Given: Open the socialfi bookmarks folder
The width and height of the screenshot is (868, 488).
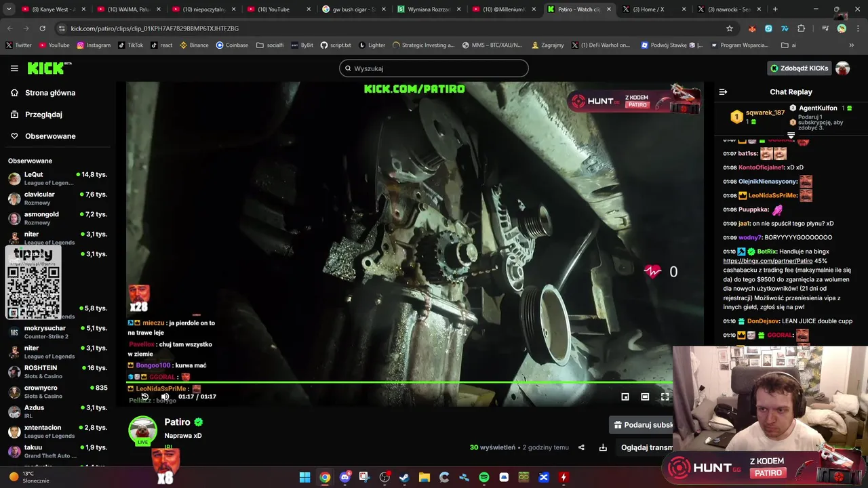Looking at the screenshot, I should (270, 45).
